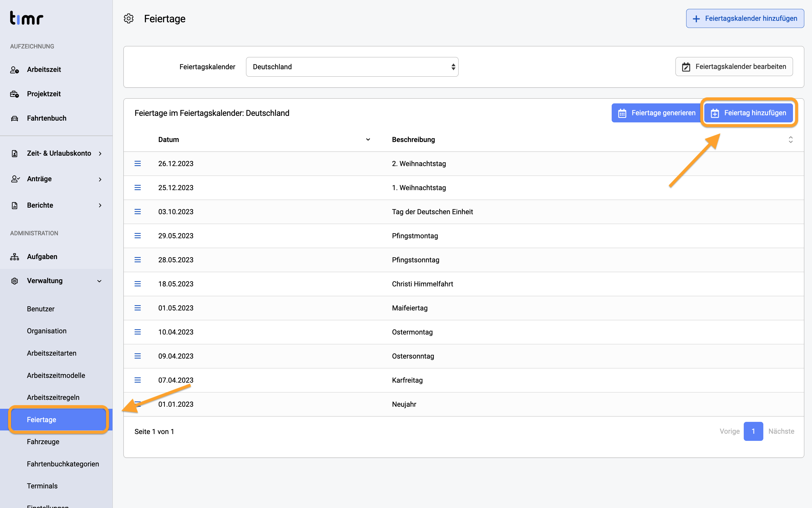Viewport: 812px width, 508px height.
Task: Click the plus icon in Feiertagskalender hinzufügen
Action: coord(696,19)
